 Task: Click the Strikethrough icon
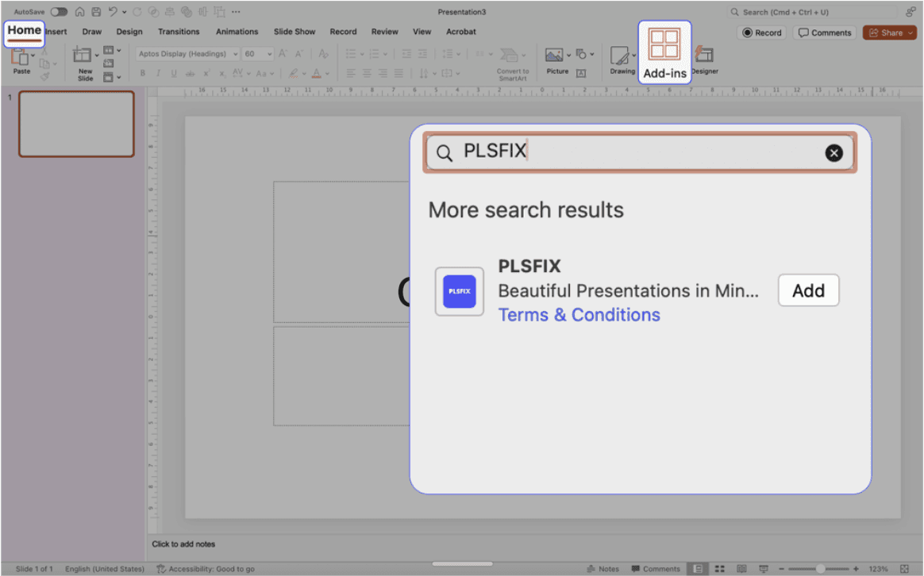coord(190,74)
